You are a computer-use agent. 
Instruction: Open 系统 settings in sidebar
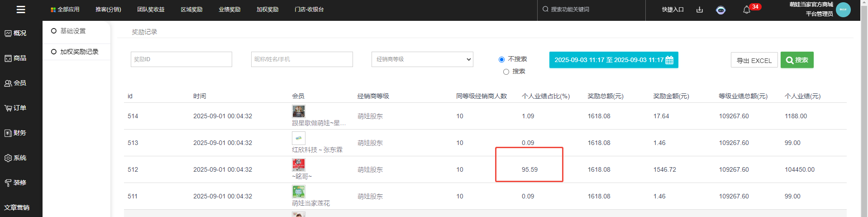(x=16, y=158)
